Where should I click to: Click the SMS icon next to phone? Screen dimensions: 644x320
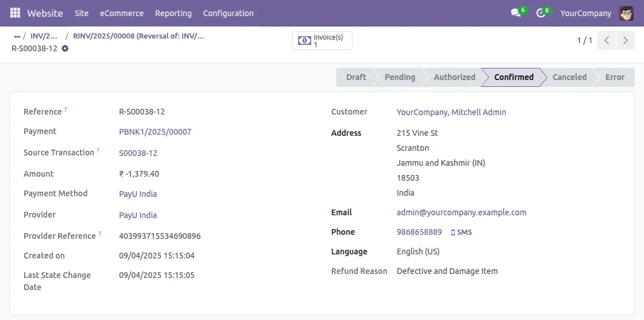[x=461, y=232]
